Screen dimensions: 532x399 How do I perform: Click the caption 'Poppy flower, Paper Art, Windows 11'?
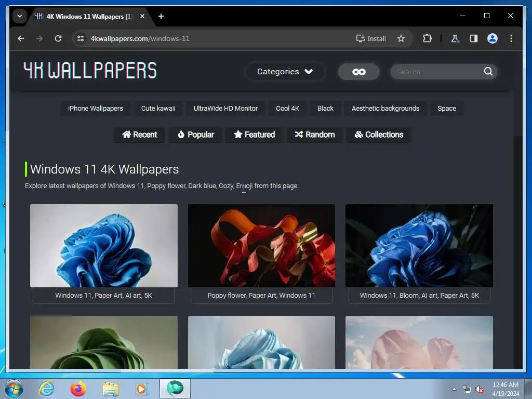click(261, 296)
